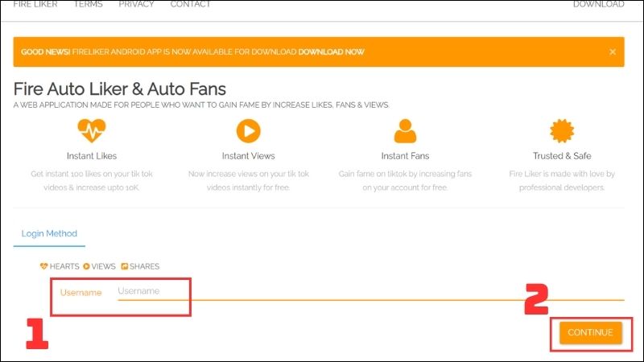644x362 pixels.
Task: Click the Instant Views title text
Action: [248, 156]
